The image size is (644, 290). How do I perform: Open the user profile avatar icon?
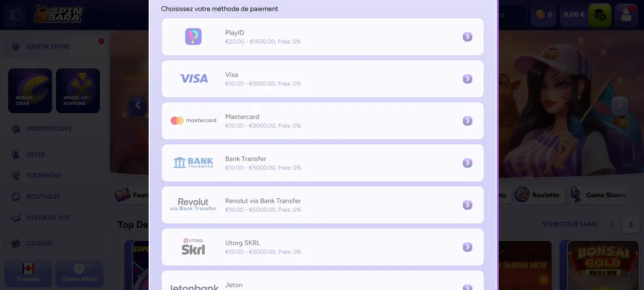[x=626, y=15]
